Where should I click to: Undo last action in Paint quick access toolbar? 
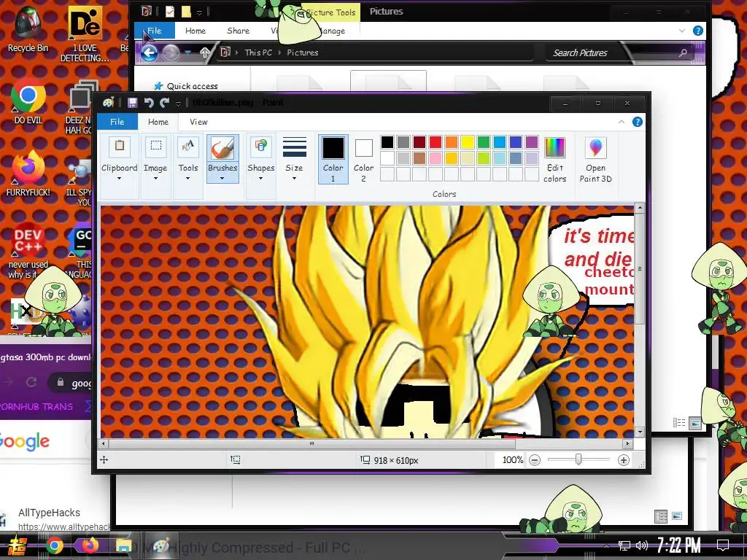pyautogui.click(x=149, y=102)
